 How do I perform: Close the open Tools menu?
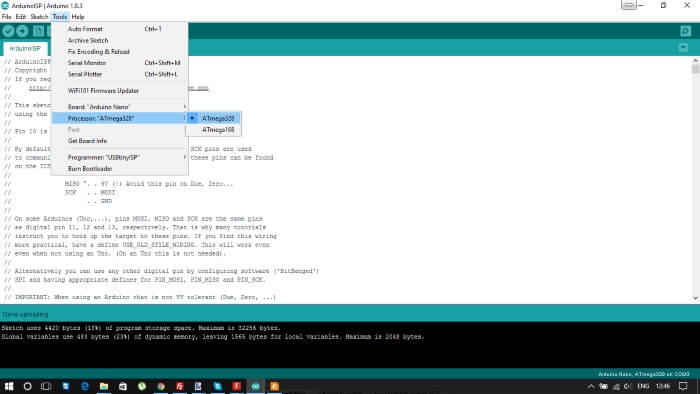pyautogui.click(x=60, y=17)
